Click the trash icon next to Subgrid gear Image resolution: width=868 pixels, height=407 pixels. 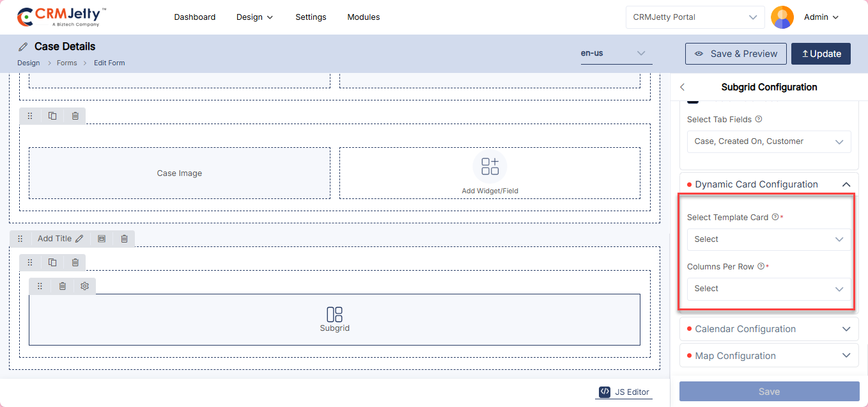click(62, 286)
